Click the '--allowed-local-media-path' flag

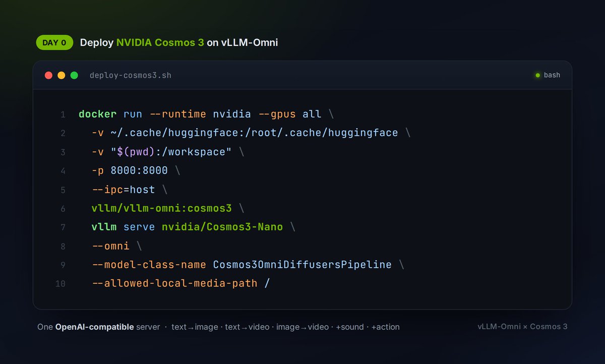(174, 283)
